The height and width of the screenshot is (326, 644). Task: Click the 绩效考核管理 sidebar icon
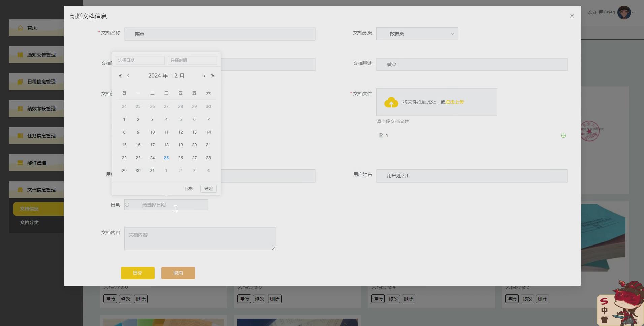(x=20, y=108)
